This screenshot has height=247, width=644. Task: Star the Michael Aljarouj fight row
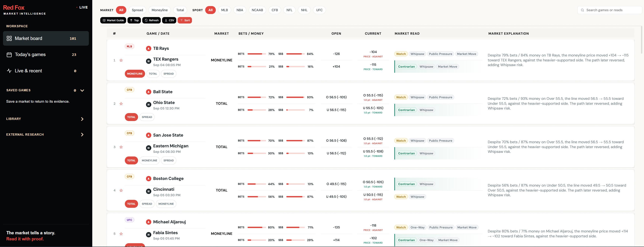point(121,234)
